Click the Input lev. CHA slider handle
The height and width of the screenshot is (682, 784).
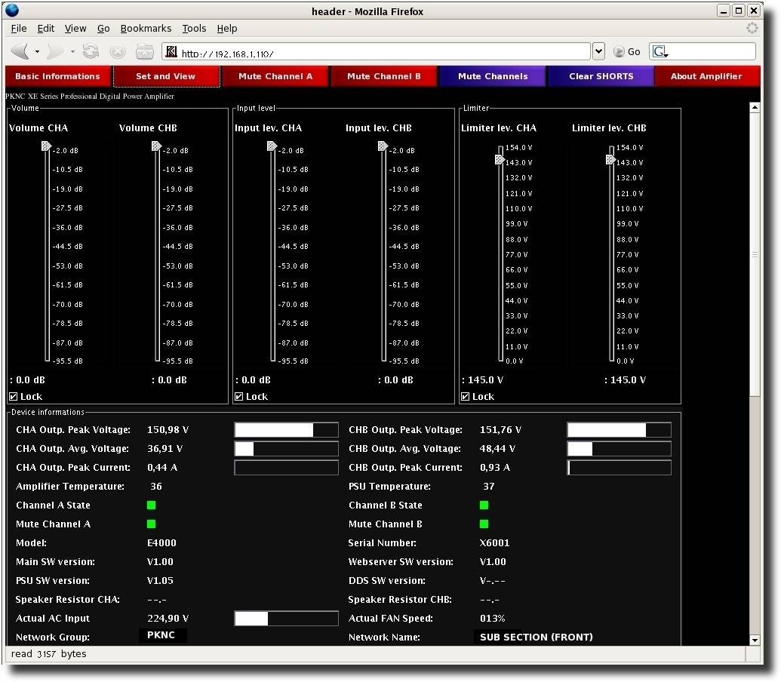(272, 146)
